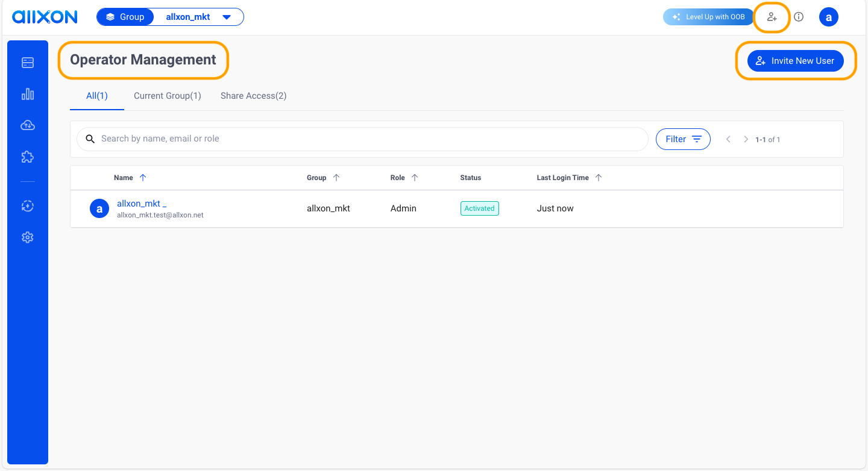868x471 pixels.
Task: Sort by Last Login Time arrow
Action: 599,178
